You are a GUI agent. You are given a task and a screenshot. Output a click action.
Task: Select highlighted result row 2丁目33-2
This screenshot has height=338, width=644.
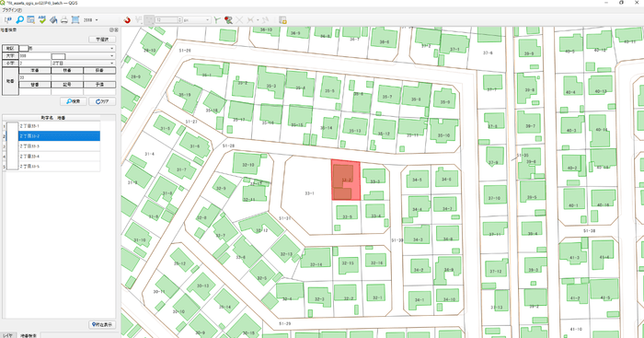tap(59, 136)
